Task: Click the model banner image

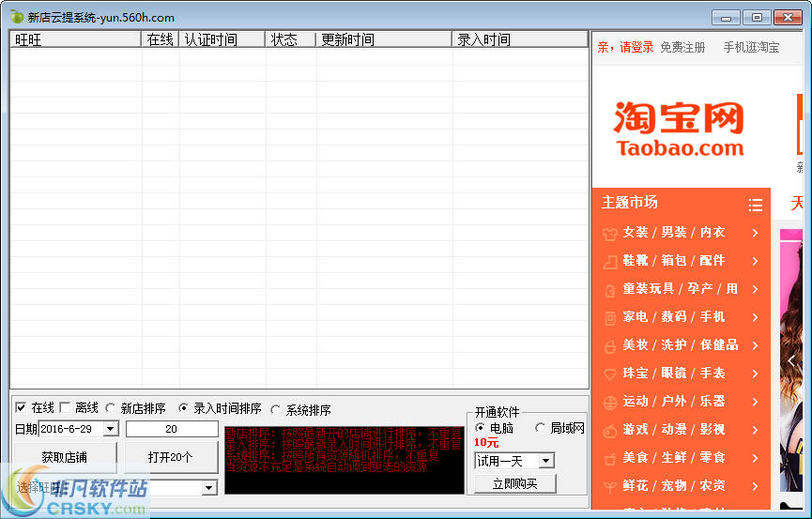Action: tap(791, 360)
